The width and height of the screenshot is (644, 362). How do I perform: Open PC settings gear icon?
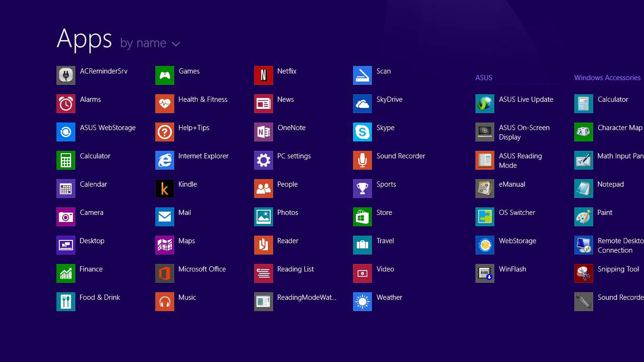pyautogui.click(x=264, y=160)
